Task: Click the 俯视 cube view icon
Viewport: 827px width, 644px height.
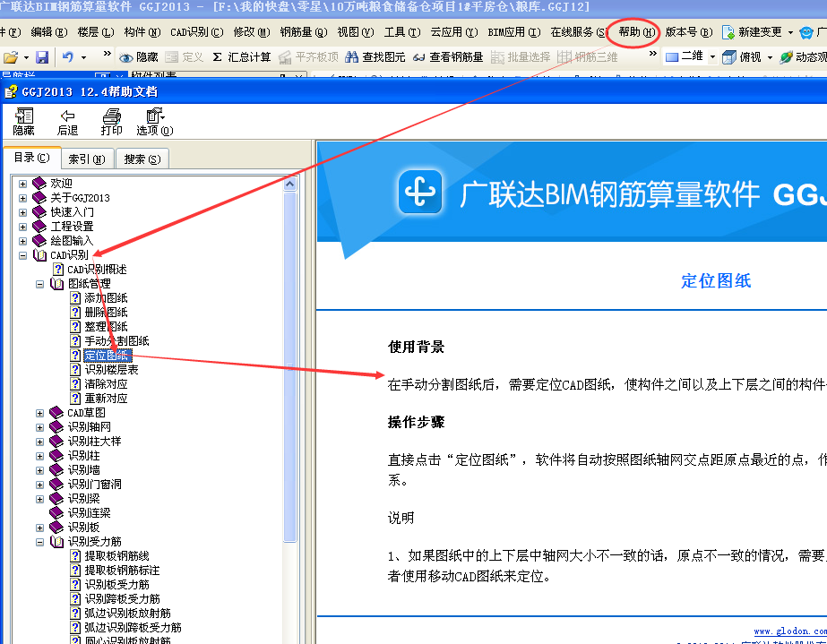Action: tap(729, 57)
